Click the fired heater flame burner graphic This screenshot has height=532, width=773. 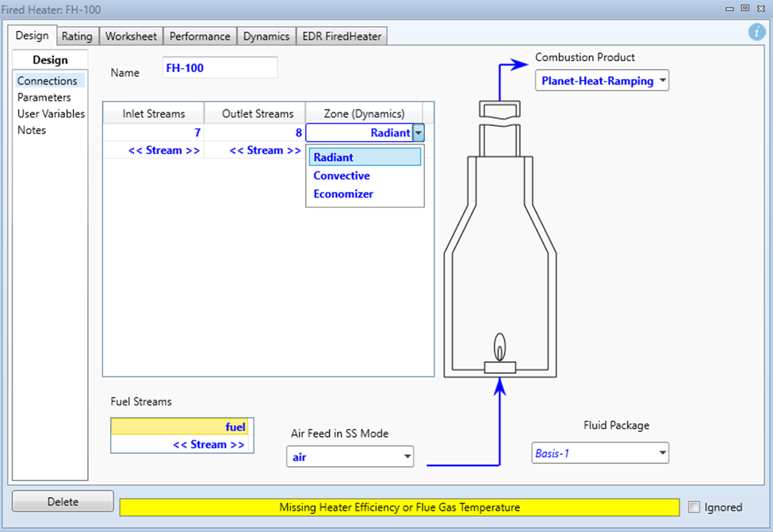click(x=500, y=354)
